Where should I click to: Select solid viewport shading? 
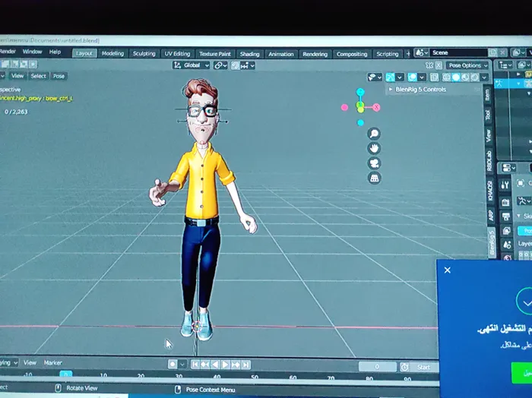pyautogui.click(x=456, y=77)
